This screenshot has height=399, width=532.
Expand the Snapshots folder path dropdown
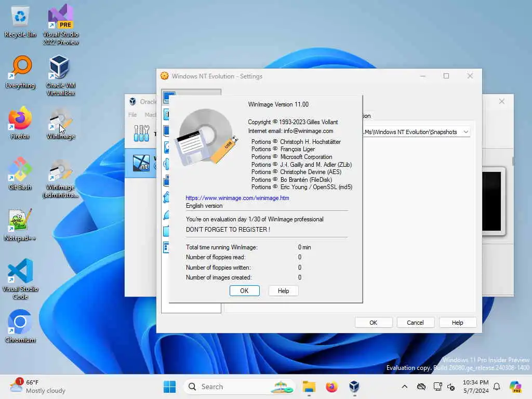pos(466,131)
